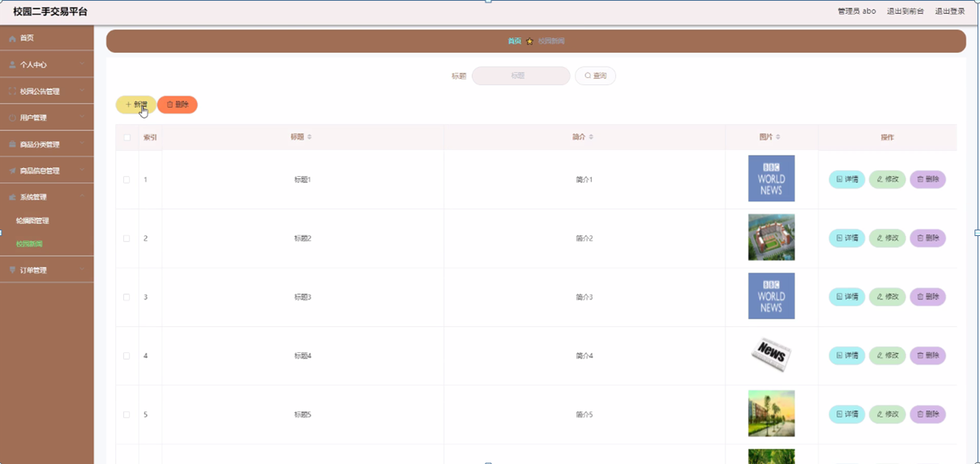This screenshot has height=464, width=980.
Task: Open BBC World News thumbnail in row 标题1
Action: (x=772, y=178)
